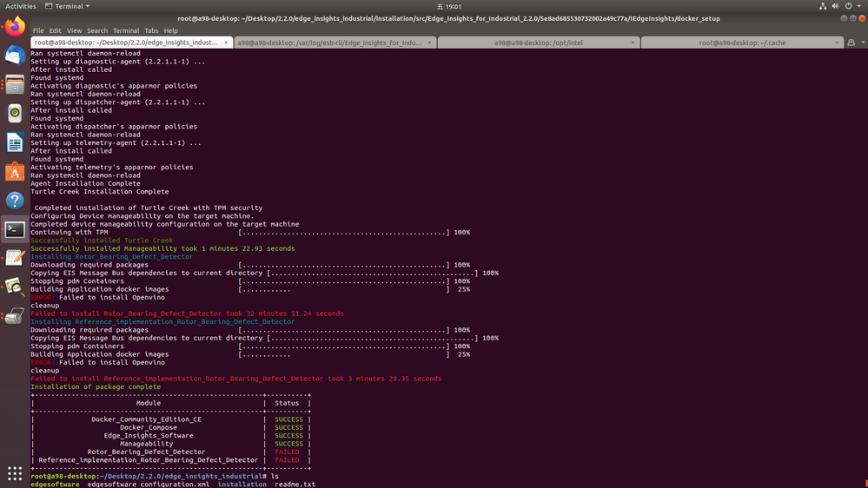This screenshot has height=488, width=868.
Task: Click 'installation' directory in ls output
Action: 242,485
